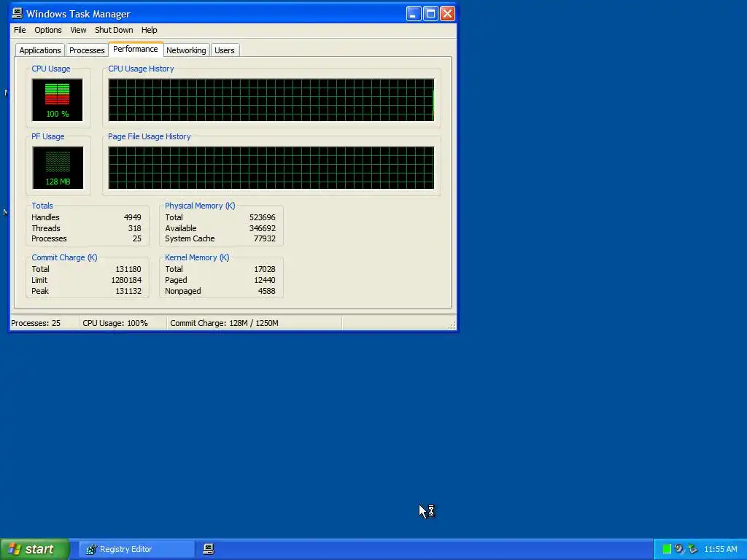
Task: Open the Start menu
Action: [x=34, y=549]
